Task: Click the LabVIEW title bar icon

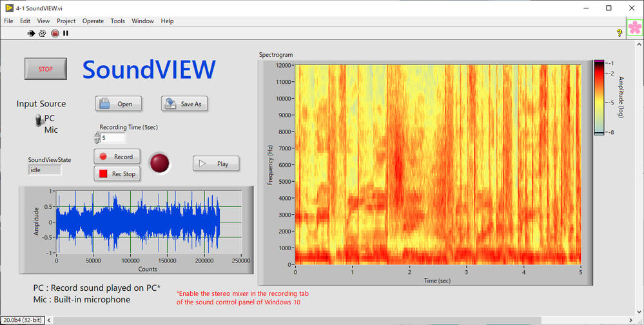Action: click(x=9, y=8)
